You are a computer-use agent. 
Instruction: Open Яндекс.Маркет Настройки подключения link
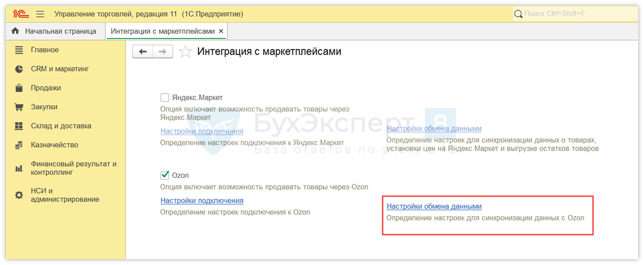202,131
